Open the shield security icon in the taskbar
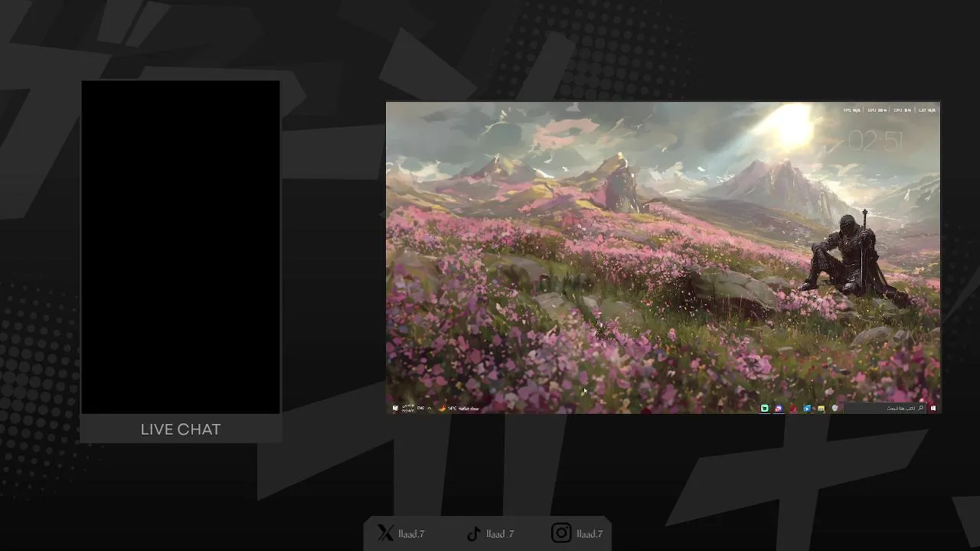Screen dimensions: 980x551 click(835, 409)
